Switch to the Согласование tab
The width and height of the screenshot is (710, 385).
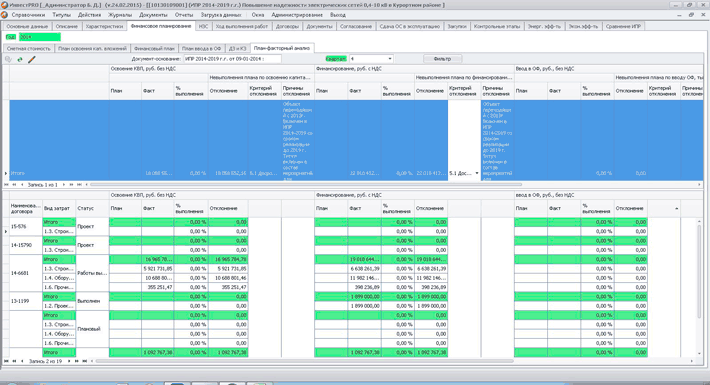356,26
